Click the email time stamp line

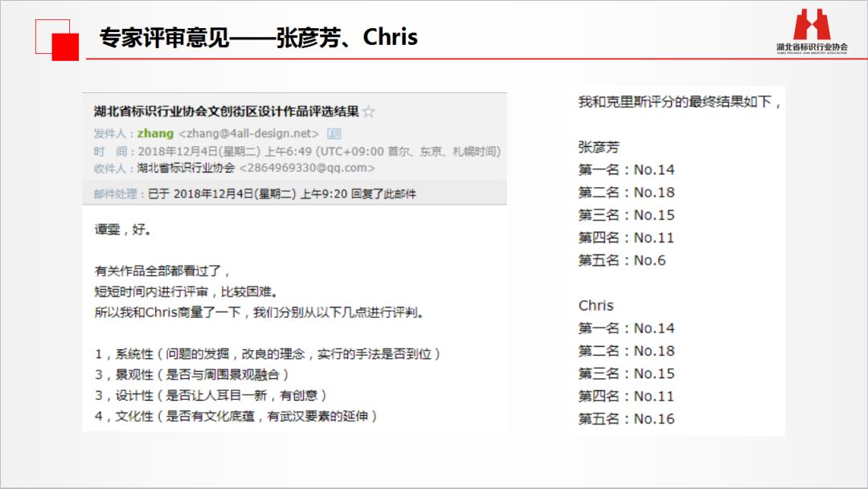pos(297,151)
